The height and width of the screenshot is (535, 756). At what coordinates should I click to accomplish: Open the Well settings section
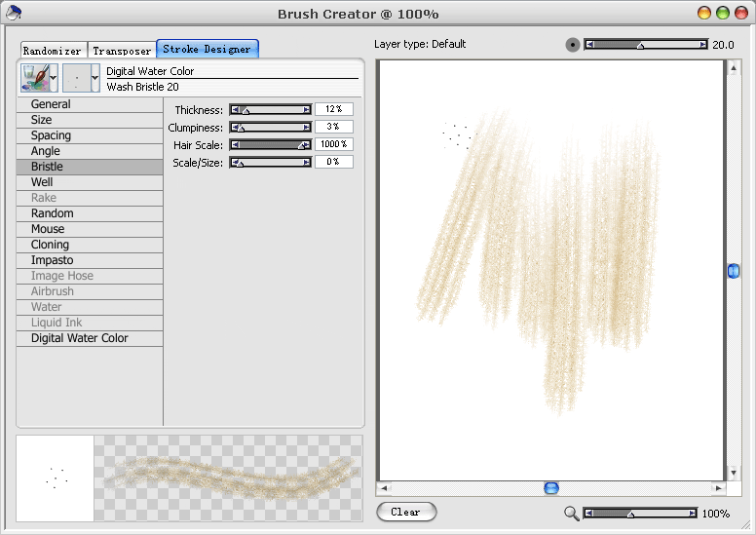(x=90, y=182)
